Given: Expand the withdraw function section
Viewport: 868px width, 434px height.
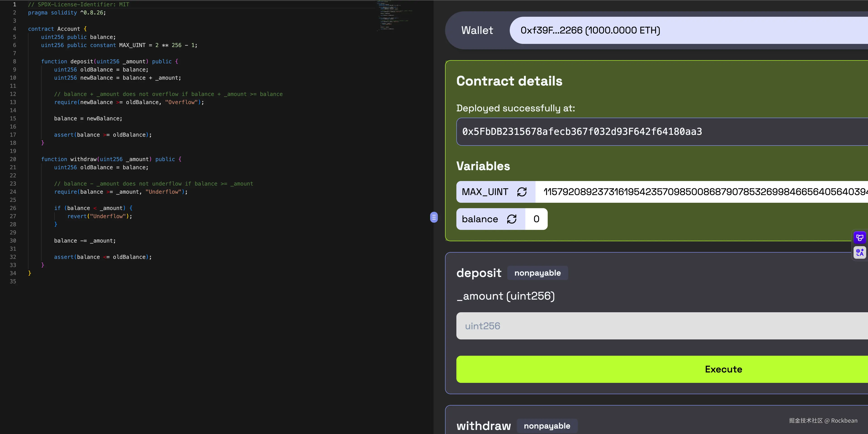Looking at the screenshot, I should coord(484,426).
